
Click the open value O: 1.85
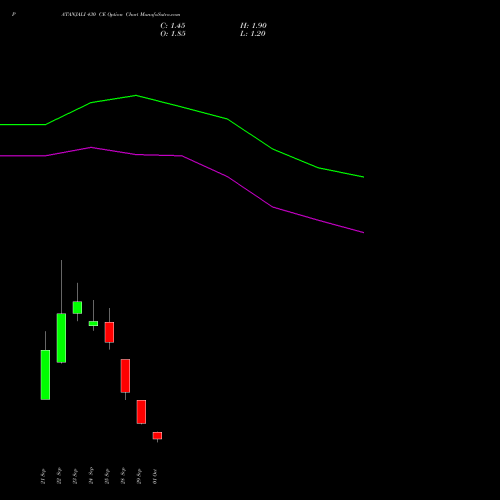(x=173, y=34)
